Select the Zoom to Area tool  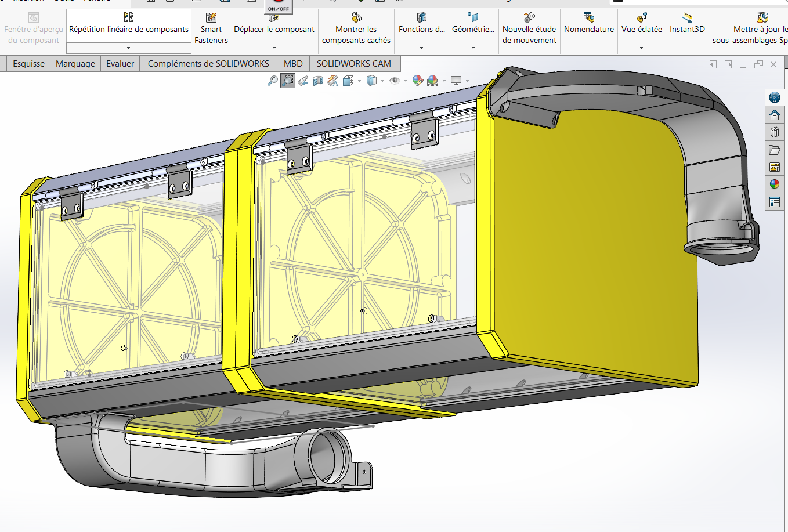(x=288, y=81)
